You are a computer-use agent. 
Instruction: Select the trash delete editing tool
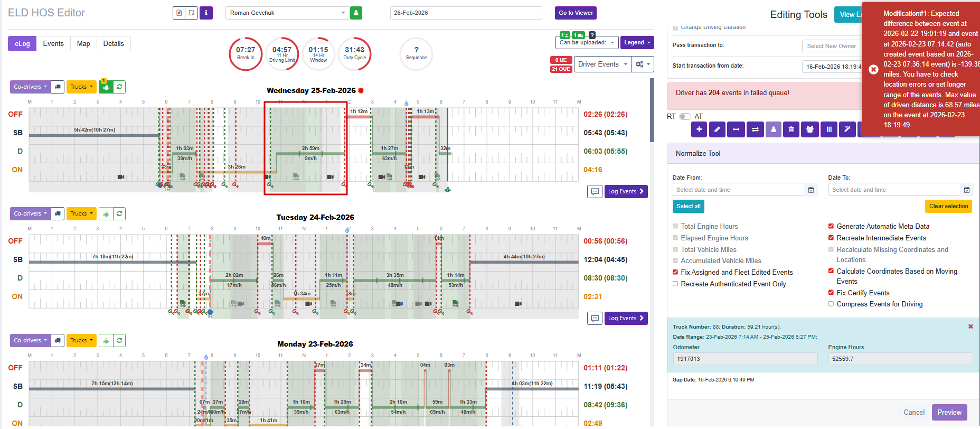click(791, 129)
